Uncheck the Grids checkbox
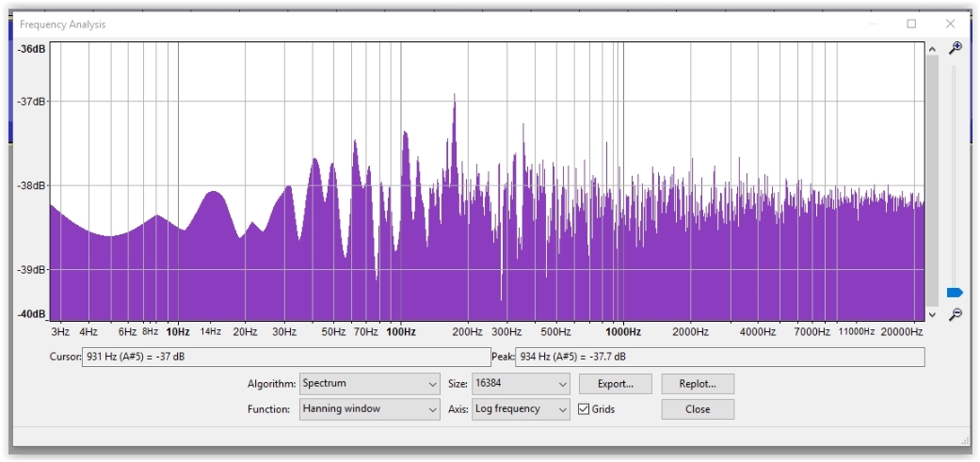Image resolution: width=980 pixels, height=462 pixels. click(x=583, y=409)
